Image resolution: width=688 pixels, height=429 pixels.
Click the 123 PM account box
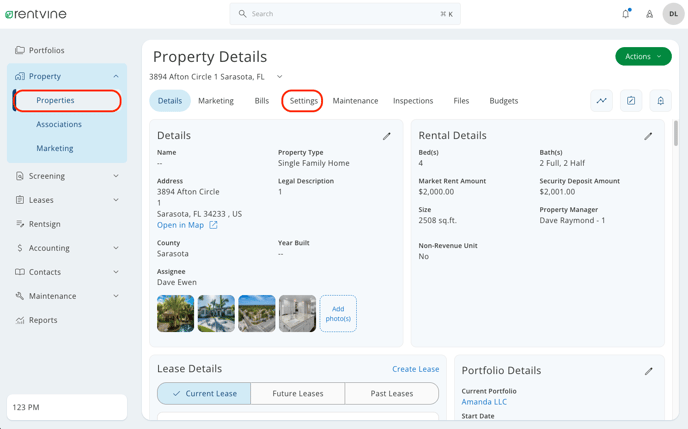tap(67, 407)
